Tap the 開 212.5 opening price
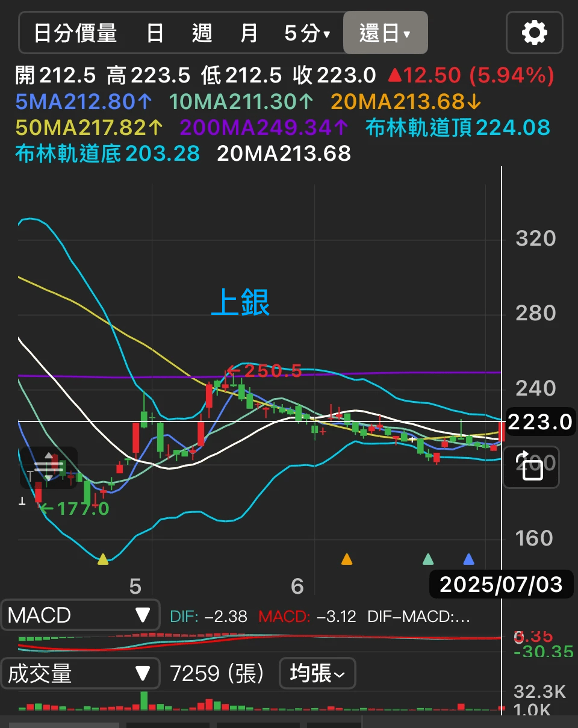578x728 pixels. pyautogui.click(x=55, y=75)
